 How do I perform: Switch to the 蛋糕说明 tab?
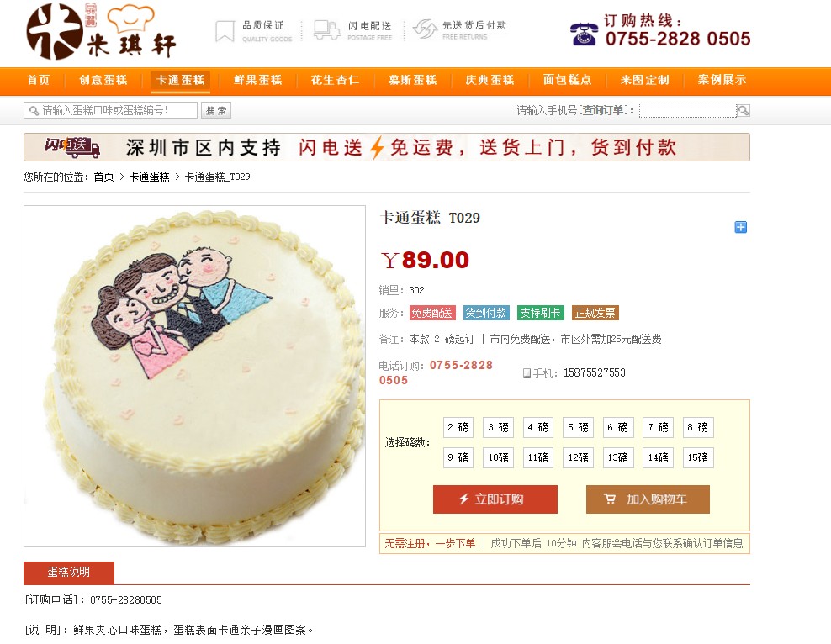point(69,573)
